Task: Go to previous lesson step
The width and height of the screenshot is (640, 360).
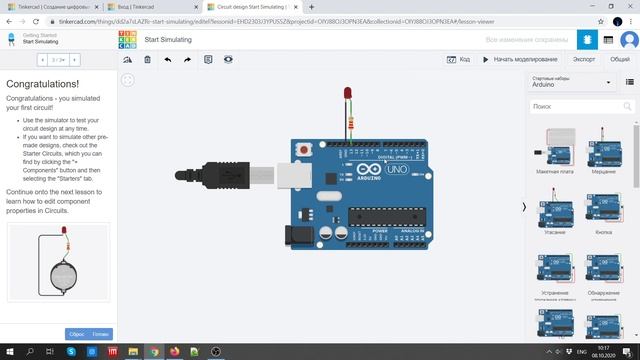Action: point(42,60)
